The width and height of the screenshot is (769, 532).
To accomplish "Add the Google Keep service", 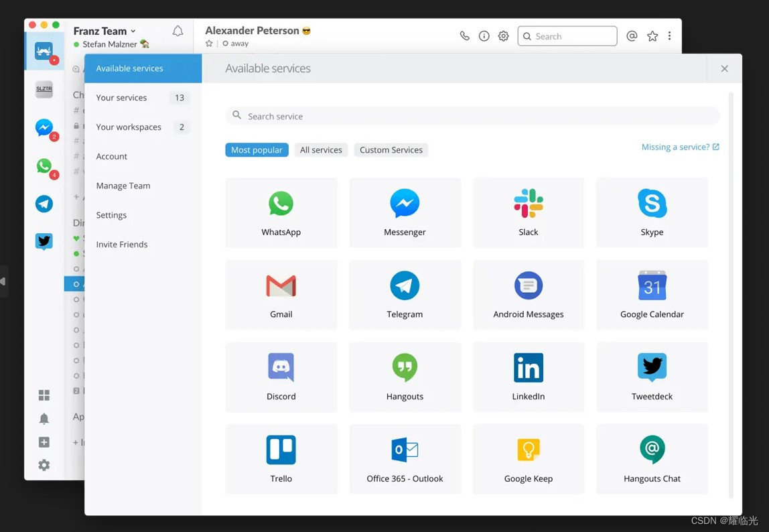I will 529,460.
